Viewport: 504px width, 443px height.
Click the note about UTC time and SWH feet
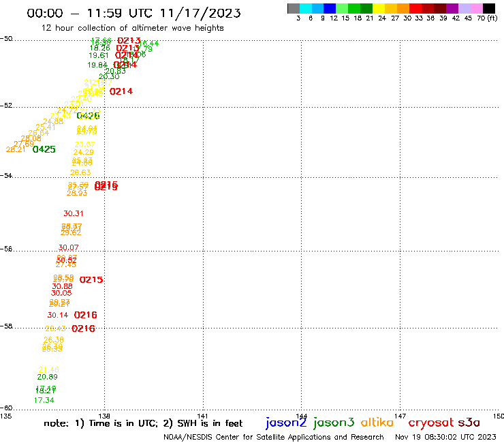[x=143, y=423]
